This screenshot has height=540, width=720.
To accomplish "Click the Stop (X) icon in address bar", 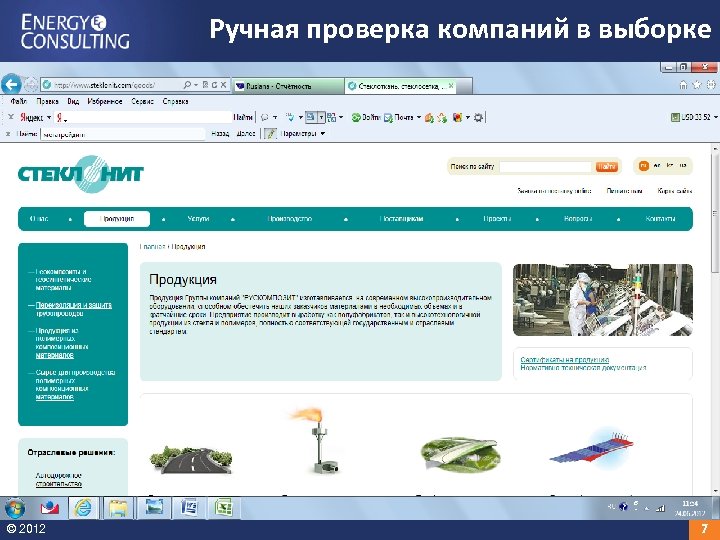I will tap(223, 85).
